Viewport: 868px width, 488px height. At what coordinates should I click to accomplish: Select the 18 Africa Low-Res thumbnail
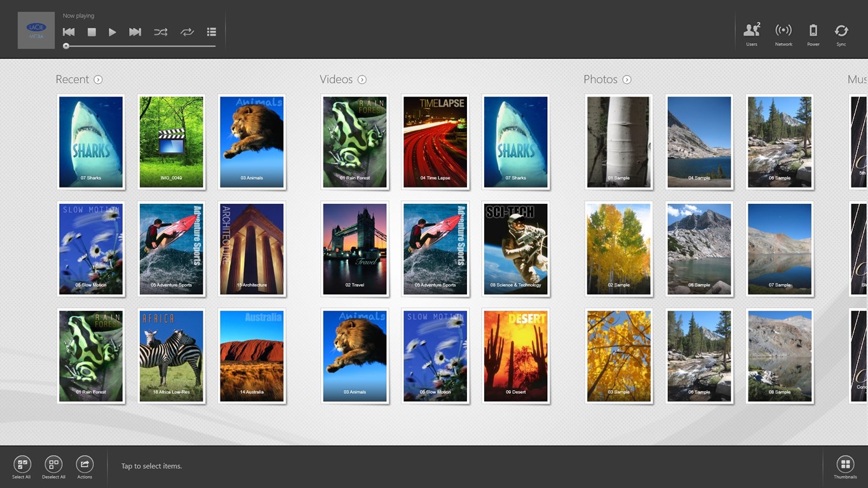172,356
